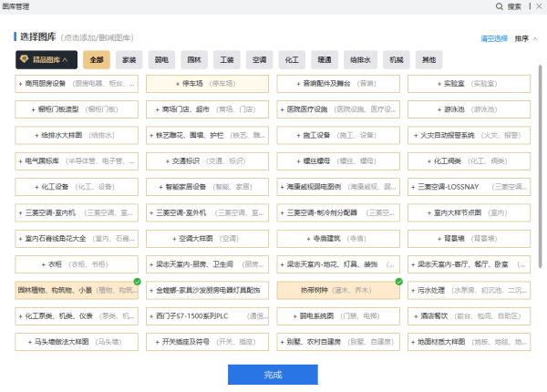
Task: Add the 室内石膏线角花大全 library
Action: tap(77, 239)
